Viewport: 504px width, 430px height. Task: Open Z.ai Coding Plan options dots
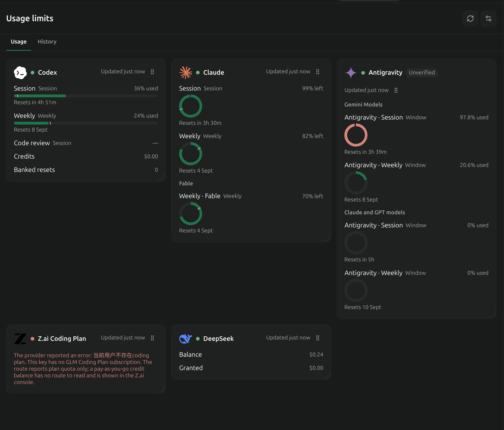click(152, 338)
